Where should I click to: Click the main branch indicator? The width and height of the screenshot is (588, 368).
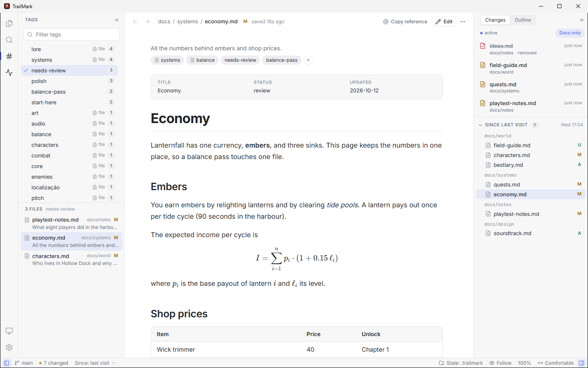tap(24, 363)
